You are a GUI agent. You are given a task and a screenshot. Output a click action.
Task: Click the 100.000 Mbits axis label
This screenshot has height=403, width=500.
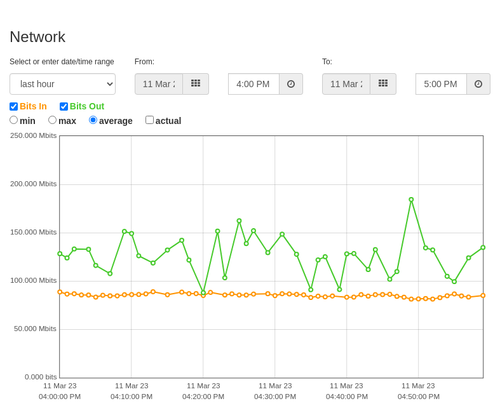(x=33, y=280)
